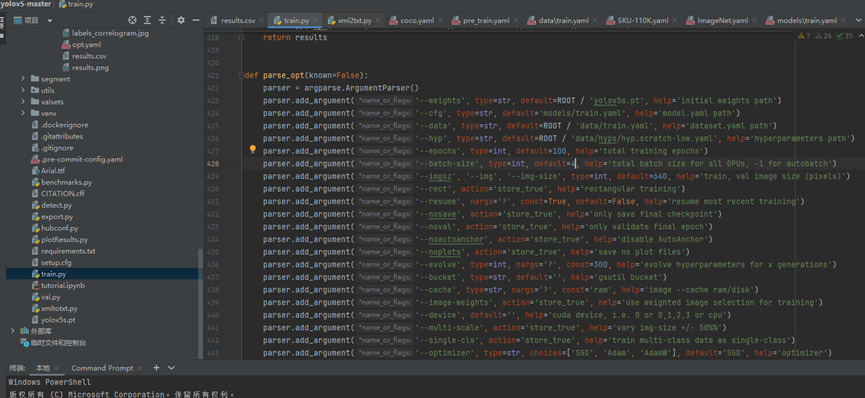
Task: Click the weak warnings count 26 indicator
Action: tap(824, 36)
